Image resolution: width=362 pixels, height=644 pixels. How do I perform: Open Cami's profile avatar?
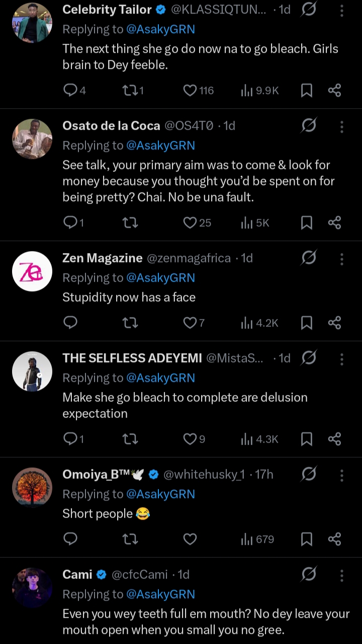[x=32, y=588]
